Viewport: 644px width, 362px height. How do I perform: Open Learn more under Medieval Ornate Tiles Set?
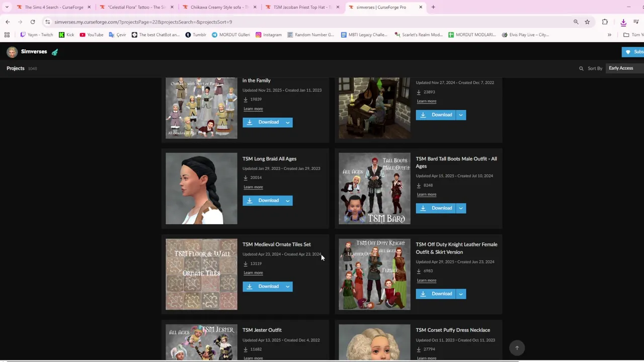tap(253, 273)
